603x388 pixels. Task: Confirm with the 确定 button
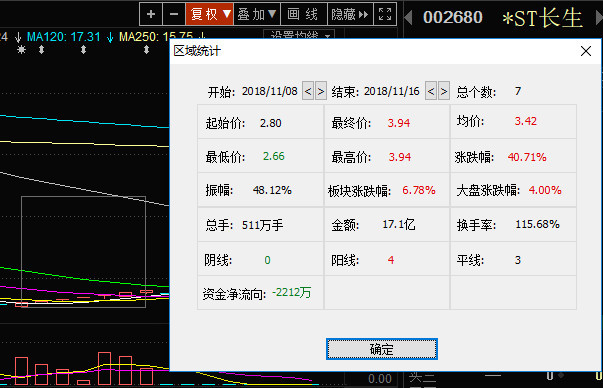point(381,349)
